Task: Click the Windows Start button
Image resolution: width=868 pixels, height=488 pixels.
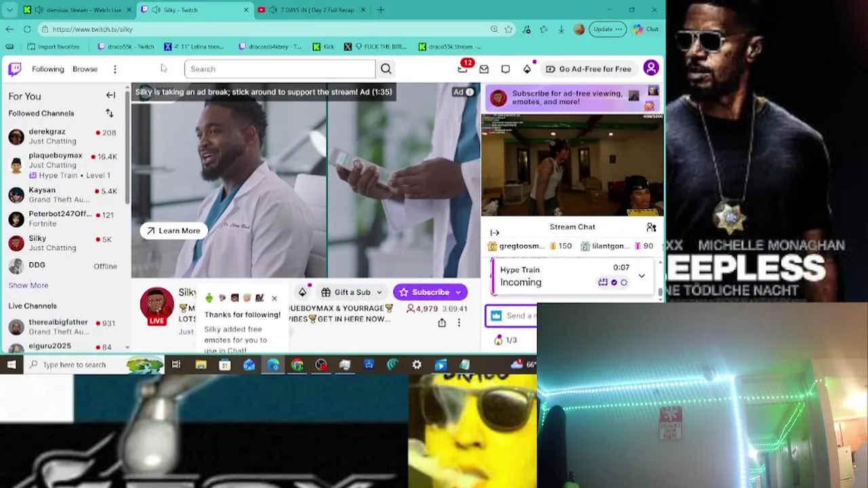Action: [x=12, y=365]
